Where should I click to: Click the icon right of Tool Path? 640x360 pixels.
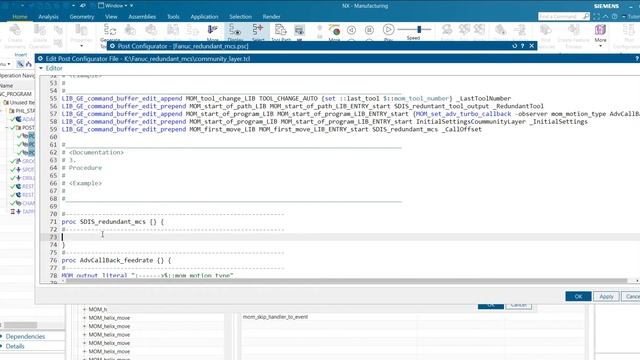click(300, 31)
